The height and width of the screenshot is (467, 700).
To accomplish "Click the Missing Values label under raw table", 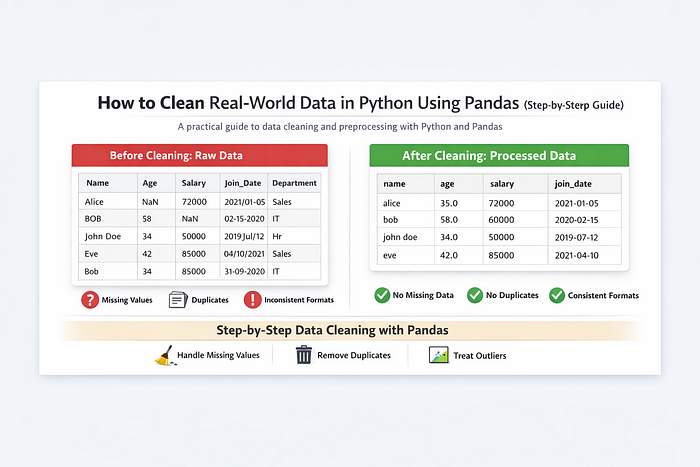I will coord(127,300).
